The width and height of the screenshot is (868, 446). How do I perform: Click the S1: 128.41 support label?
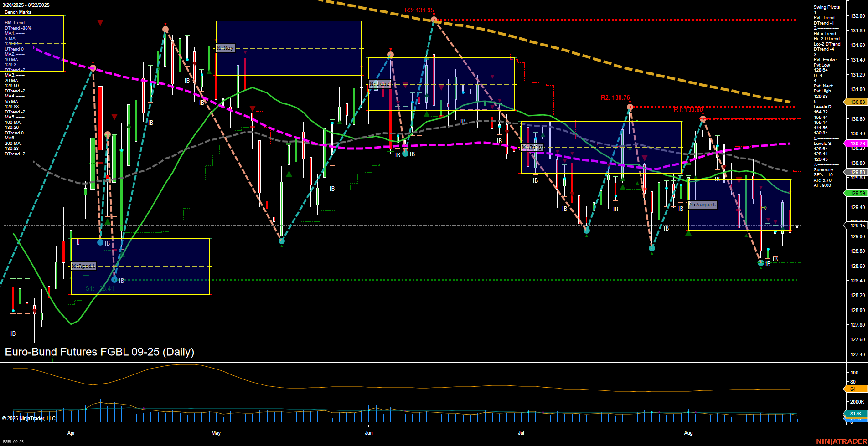[x=100, y=288]
